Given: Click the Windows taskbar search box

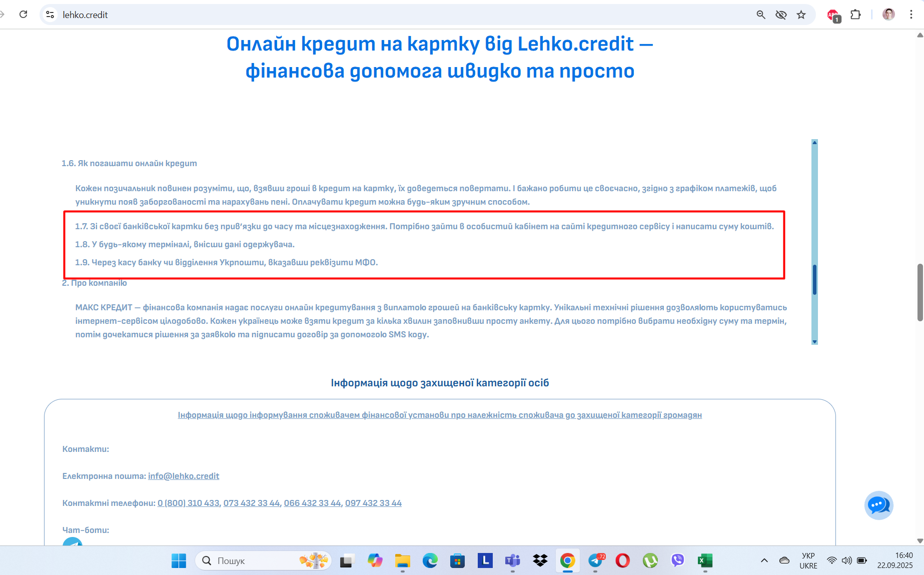Looking at the screenshot, I should pyautogui.click(x=263, y=561).
